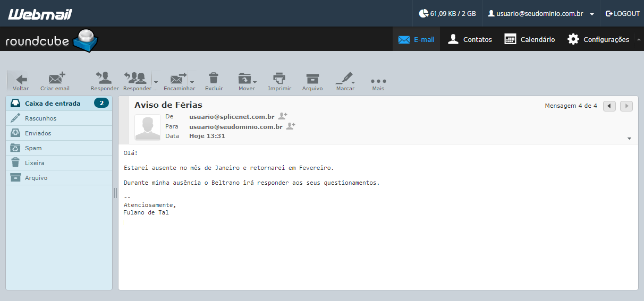
Task: Compose a new message with Criar email
Action: (x=55, y=81)
